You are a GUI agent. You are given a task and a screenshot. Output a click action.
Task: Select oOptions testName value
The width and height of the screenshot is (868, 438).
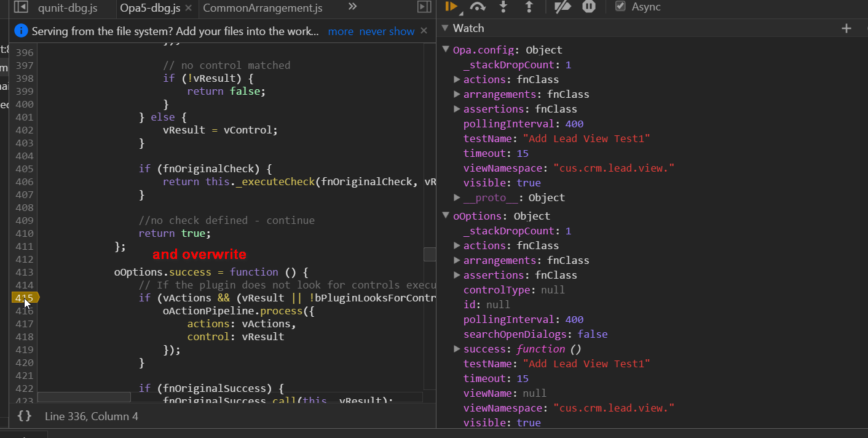pos(586,364)
